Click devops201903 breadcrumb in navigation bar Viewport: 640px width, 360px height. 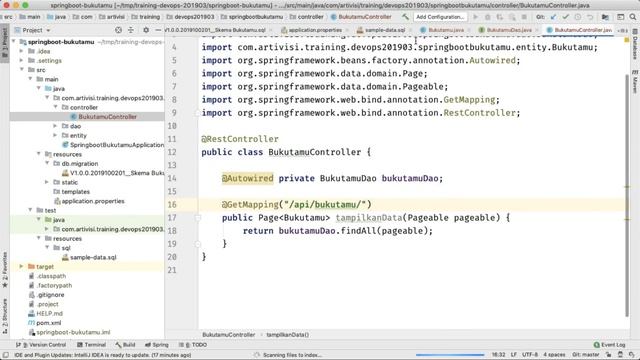click(191, 17)
